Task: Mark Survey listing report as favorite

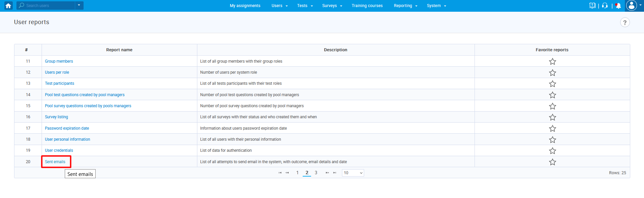Action: pos(552,117)
